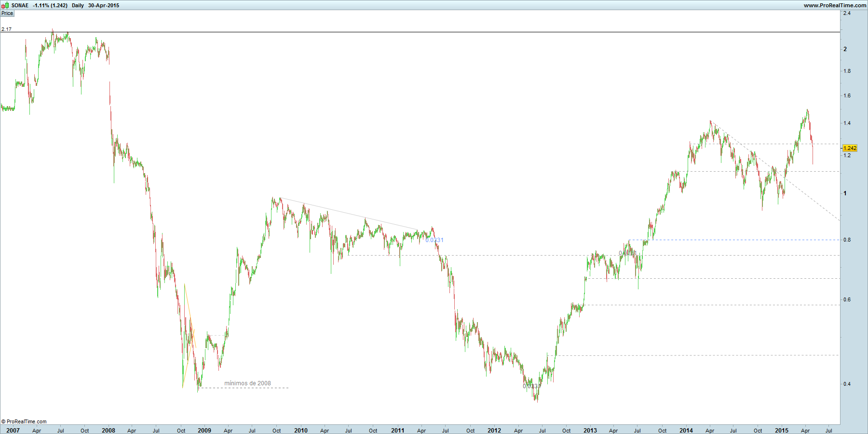Select the "mínimos de 2008" annotation
This screenshot has width=868, height=434.
(247, 383)
